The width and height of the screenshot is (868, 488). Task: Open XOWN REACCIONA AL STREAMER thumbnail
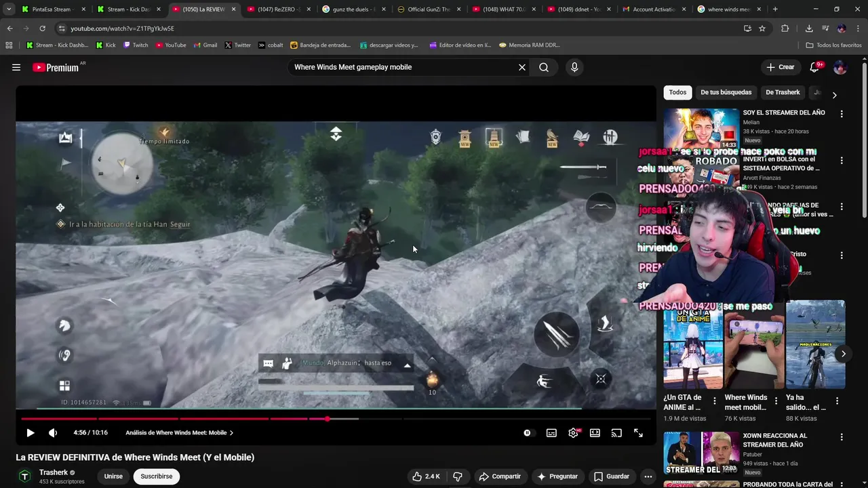tap(701, 453)
